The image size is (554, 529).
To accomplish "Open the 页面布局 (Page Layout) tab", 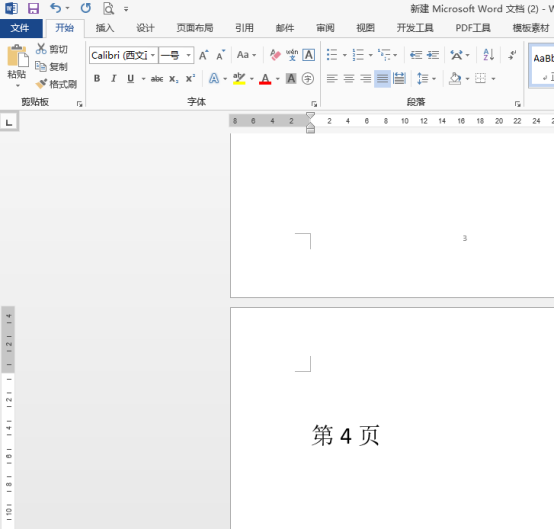I will coord(195,28).
